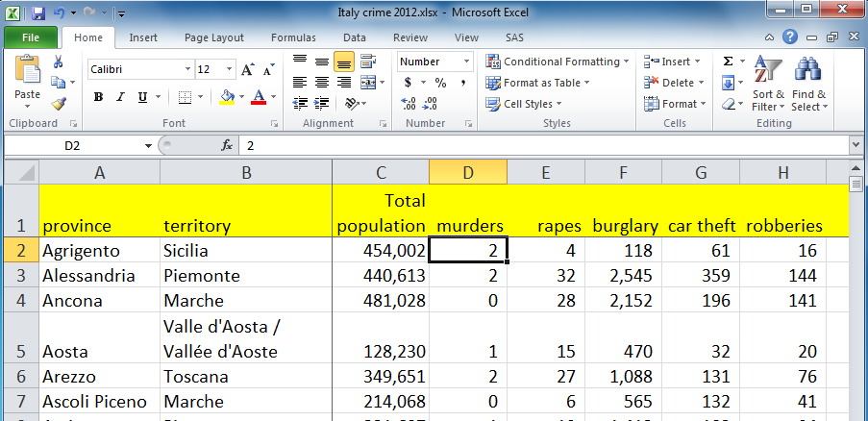Open Conditional Formatting menu

558,62
